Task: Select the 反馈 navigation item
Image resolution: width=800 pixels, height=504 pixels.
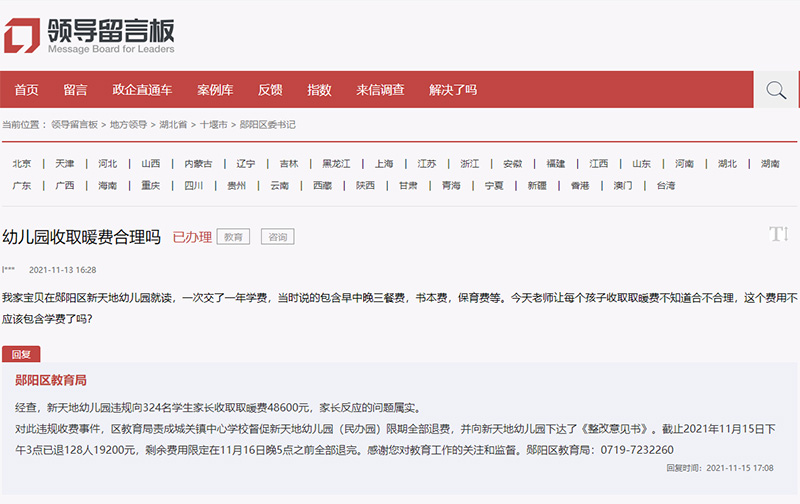Action: click(270, 90)
